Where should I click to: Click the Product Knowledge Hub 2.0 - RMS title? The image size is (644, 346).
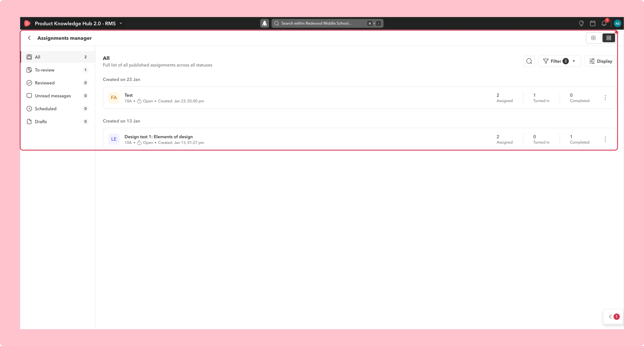click(x=75, y=23)
